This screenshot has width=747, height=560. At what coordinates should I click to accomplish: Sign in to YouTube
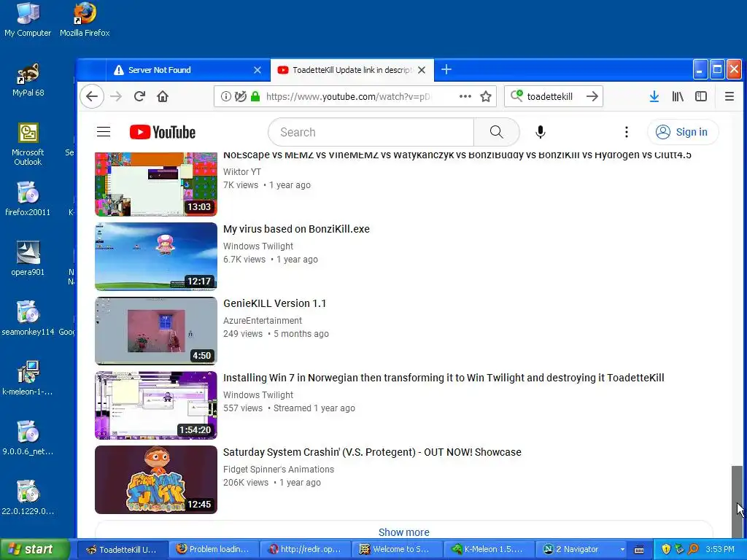(x=682, y=132)
